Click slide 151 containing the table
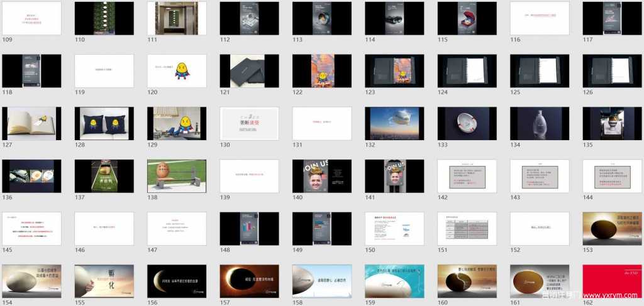 pyautogui.click(x=467, y=228)
